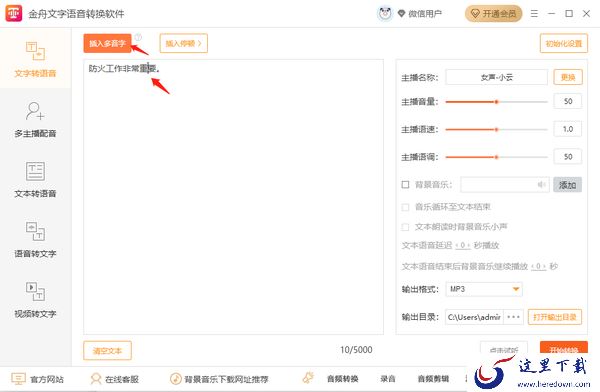
Task: Open the 视频转文字 sidebar tab
Action: 35,299
